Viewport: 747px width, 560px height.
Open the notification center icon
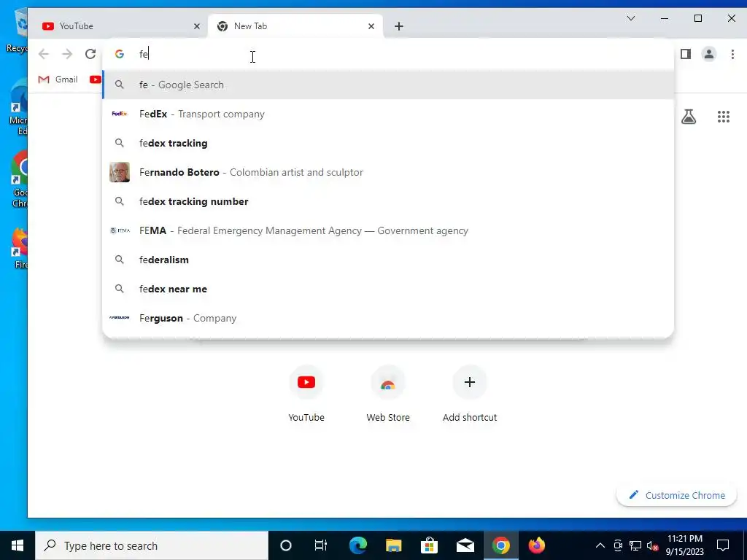coord(723,545)
